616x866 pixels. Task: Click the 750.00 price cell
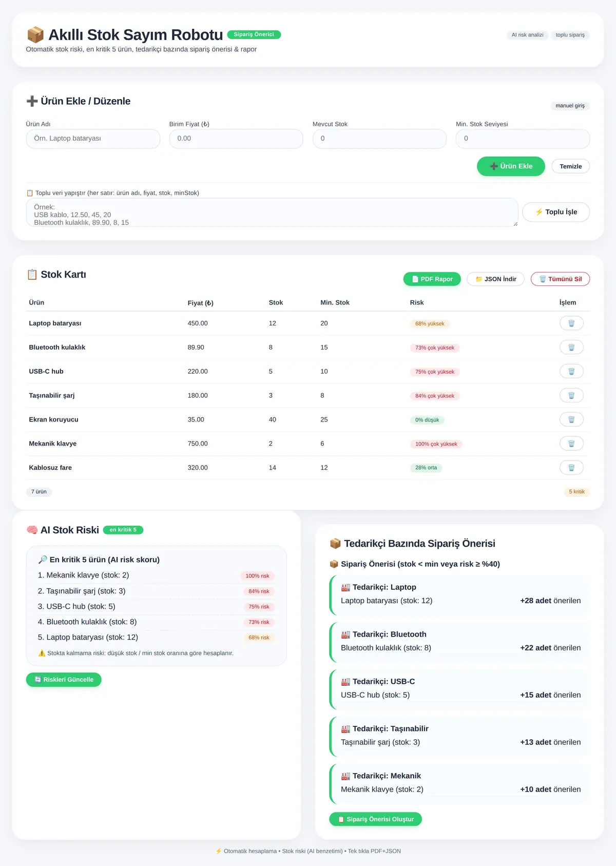tap(198, 444)
